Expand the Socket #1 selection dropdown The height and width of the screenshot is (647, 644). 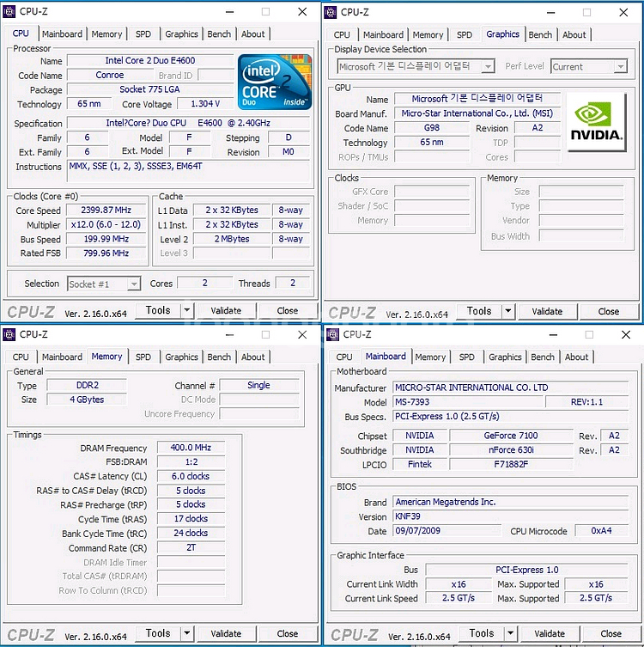pos(133,284)
